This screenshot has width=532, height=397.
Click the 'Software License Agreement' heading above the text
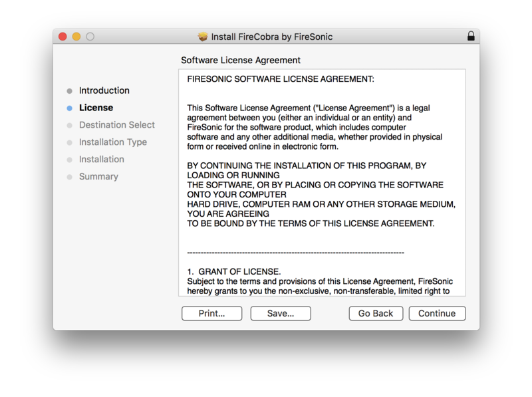(x=241, y=61)
